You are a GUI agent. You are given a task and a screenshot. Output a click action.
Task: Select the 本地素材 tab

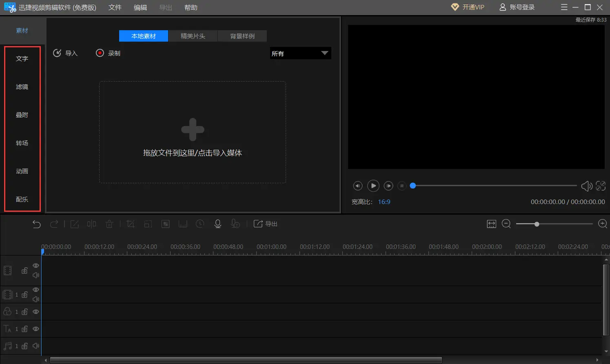click(x=144, y=36)
